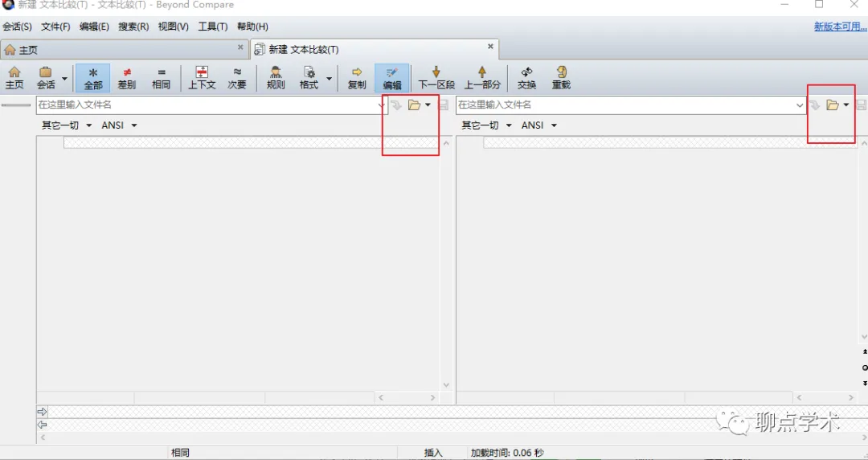This screenshot has height=460, width=868.
Task: Click right pane open-file folder icon
Action: [832, 105]
